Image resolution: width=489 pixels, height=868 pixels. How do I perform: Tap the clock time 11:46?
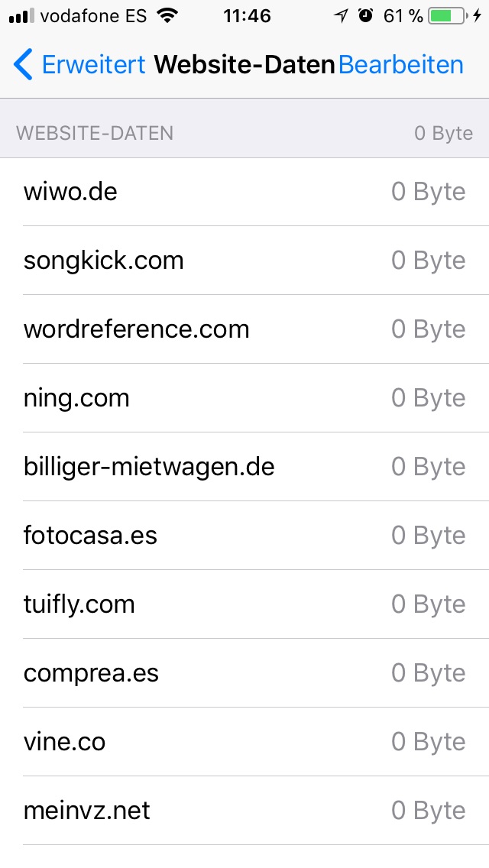point(247,16)
